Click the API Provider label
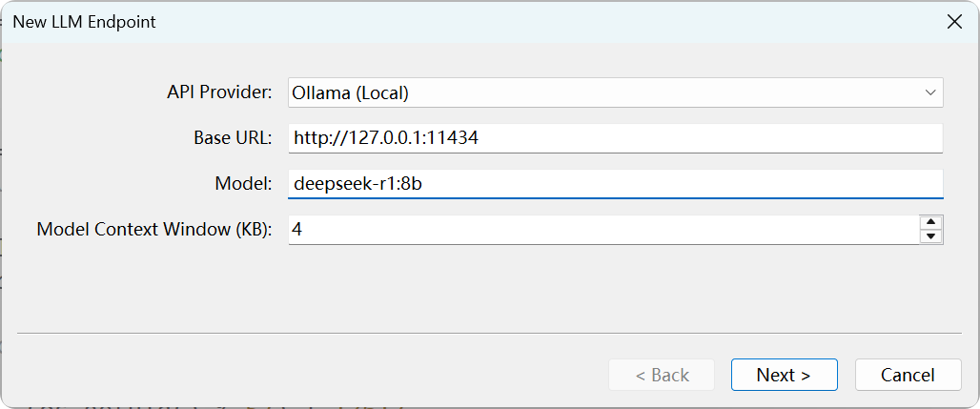The height and width of the screenshot is (409, 980). click(219, 92)
